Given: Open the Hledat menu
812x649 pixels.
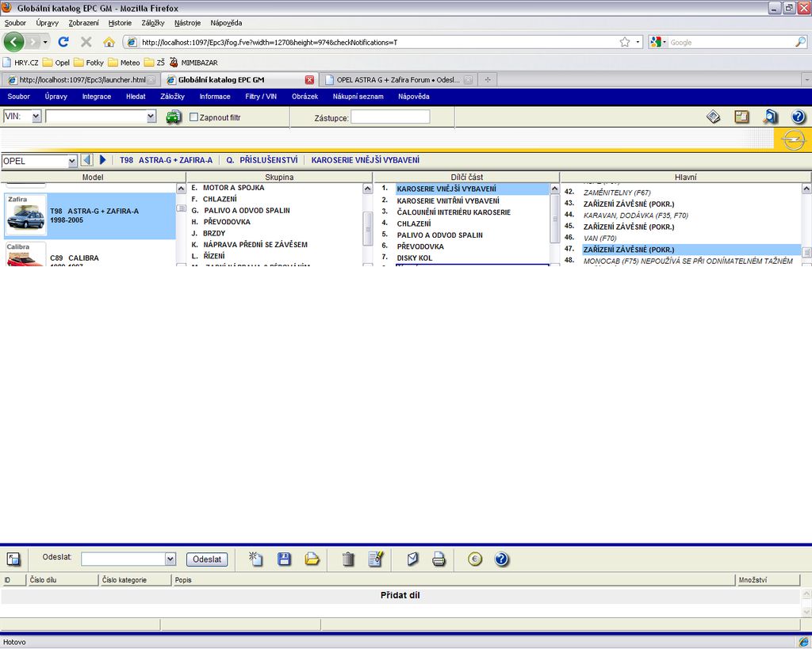Looking at the screenshot, I should point(136,97).
